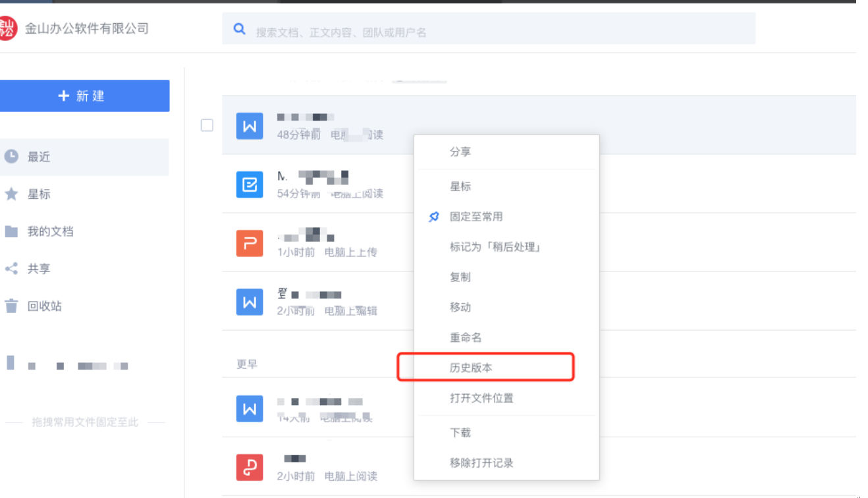Click the magnifier search icon
Screen dimensions: 868x498
coord(240,29)
